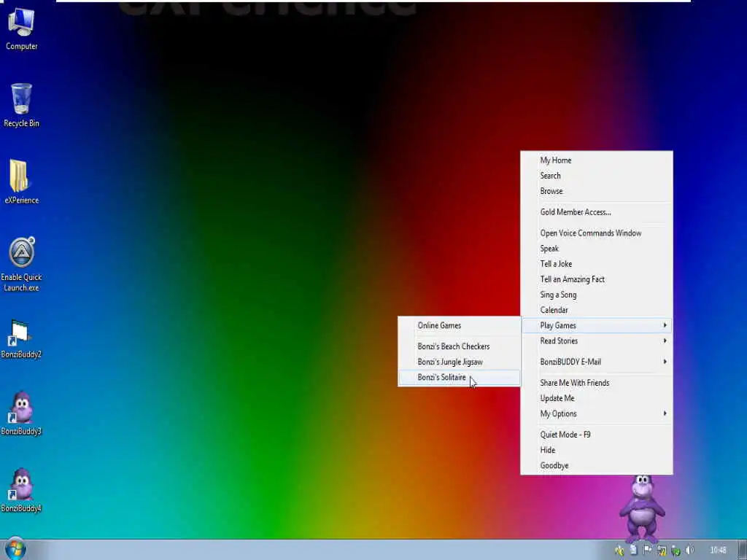The height and width of the screenshot is (560, 747).
Task: Open Gold Member Access... entry
Action: click(597, 212)
